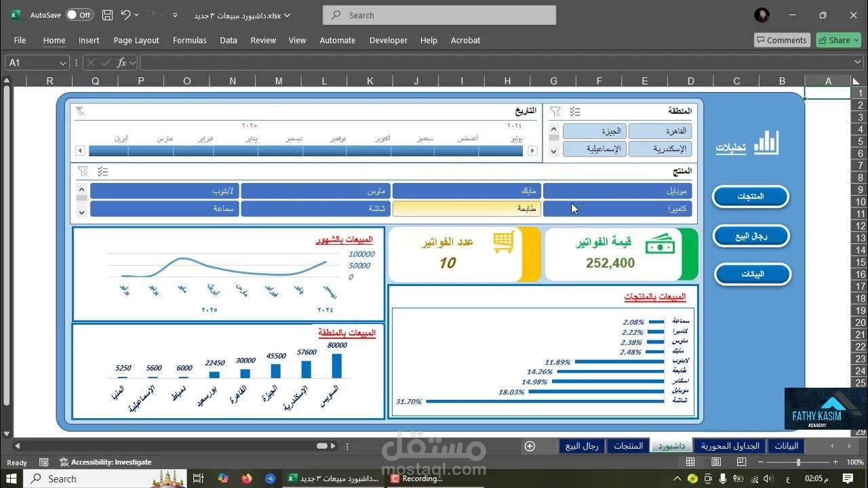The height and width of the screenshot is (488, 868).
Task: Click in the Search box
Action: click(439, 15)
